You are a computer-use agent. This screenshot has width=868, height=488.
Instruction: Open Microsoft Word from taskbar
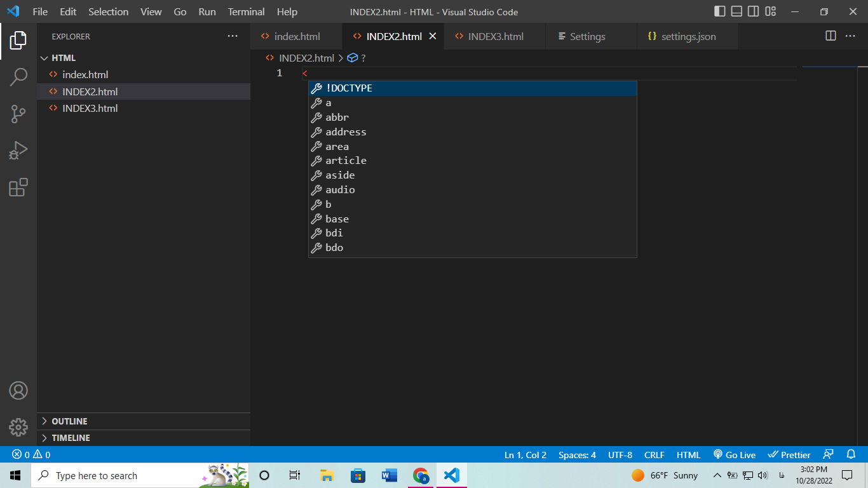tap(390, 475)
